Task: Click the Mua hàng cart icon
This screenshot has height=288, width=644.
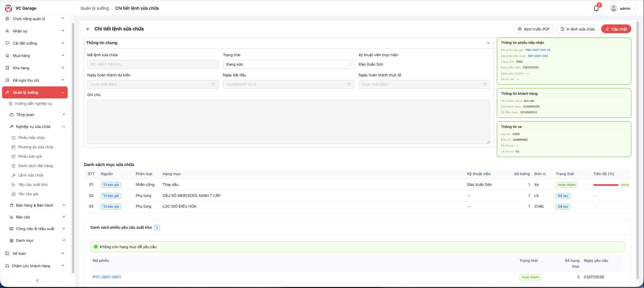Action: click(x=7, y=56)
